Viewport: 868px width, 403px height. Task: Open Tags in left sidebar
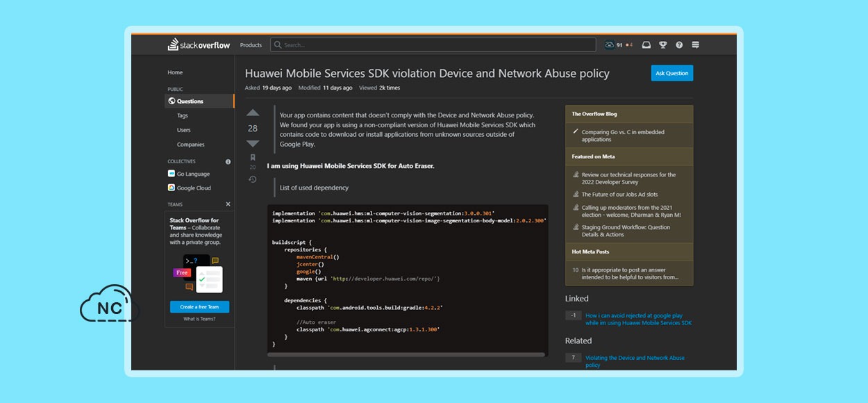click(x=183, y=116)
